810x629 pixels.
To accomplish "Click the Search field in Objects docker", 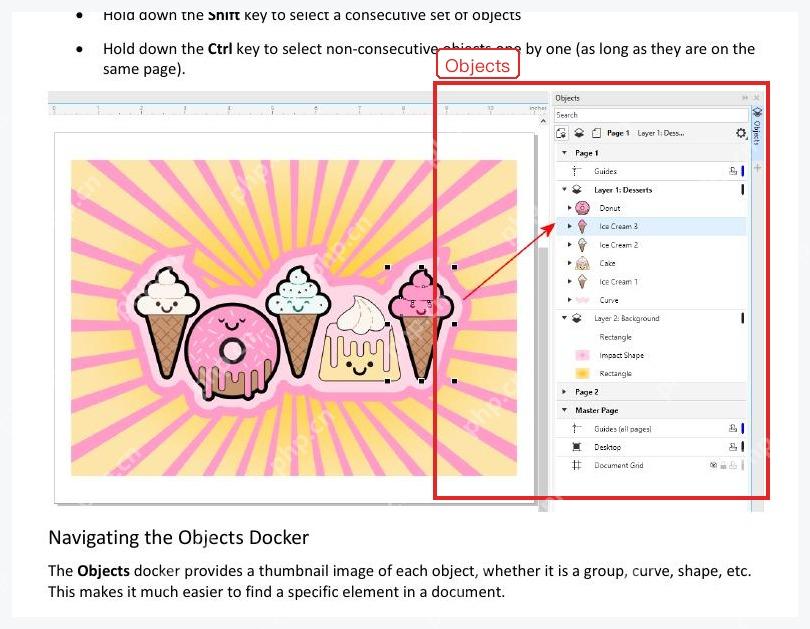I will click(x=651, y=115).
